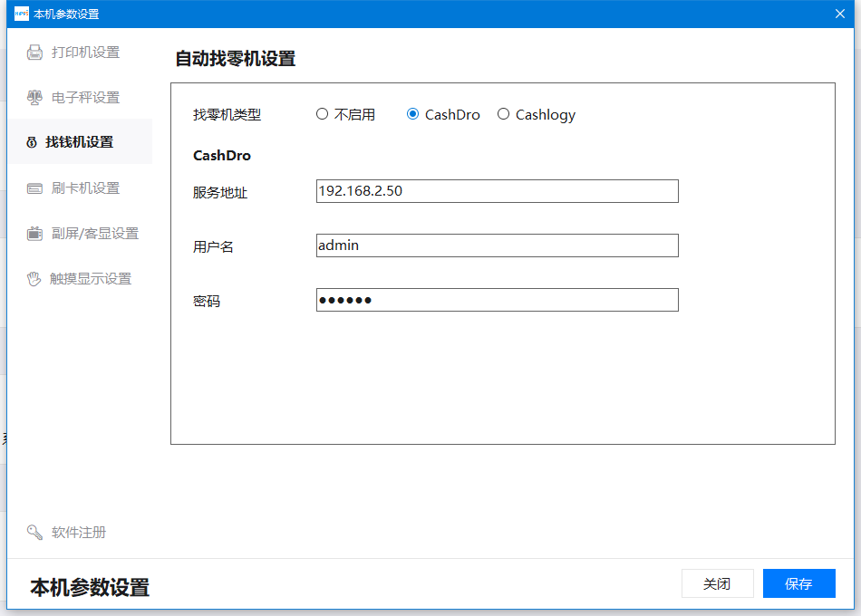Click the 自动找零机设置 heading
Image resolution: width=861 pixels, height=616 pixels.
(x=235, y=58)
